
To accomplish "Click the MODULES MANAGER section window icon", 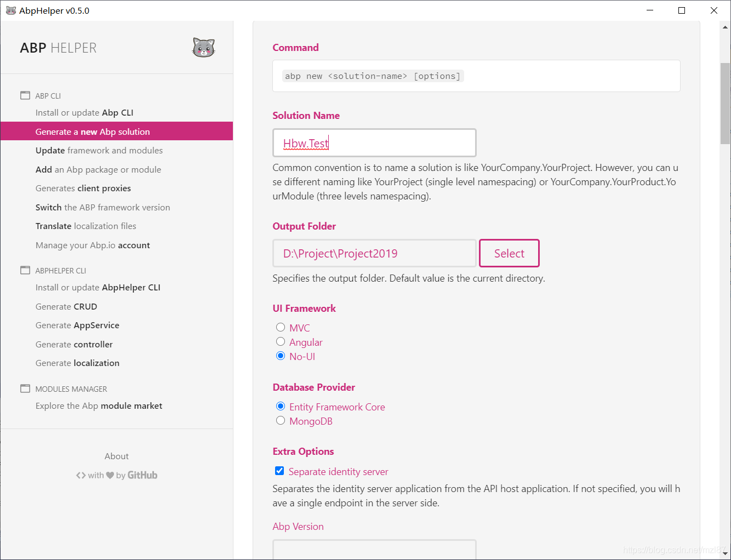I will point(25,388).
